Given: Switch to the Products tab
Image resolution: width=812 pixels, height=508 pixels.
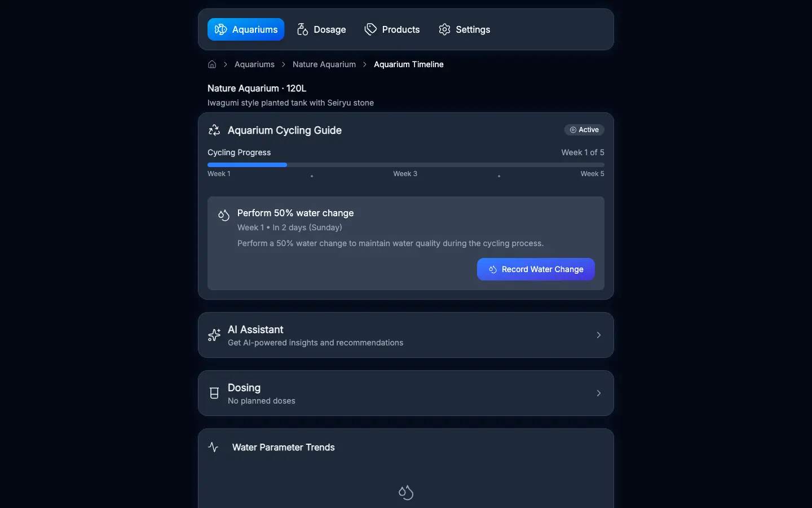Looking at the screenshot, I should [392, 29].
